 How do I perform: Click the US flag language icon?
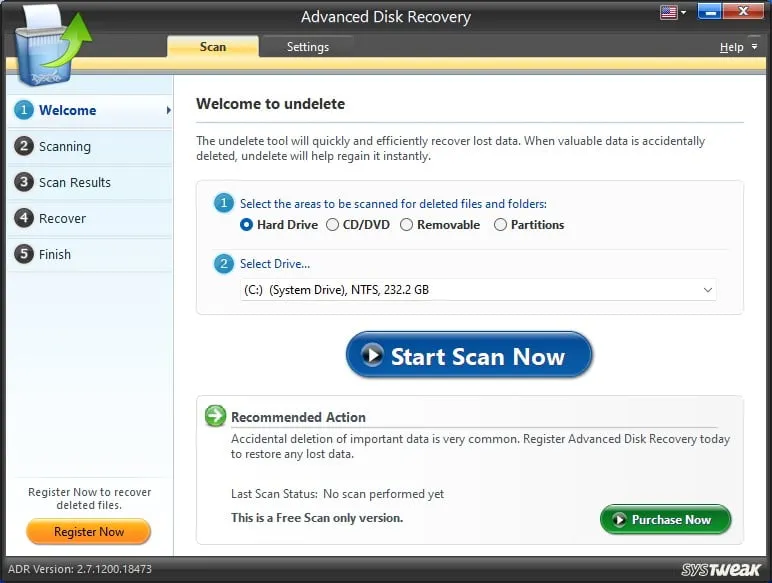[x=668, y=12]
